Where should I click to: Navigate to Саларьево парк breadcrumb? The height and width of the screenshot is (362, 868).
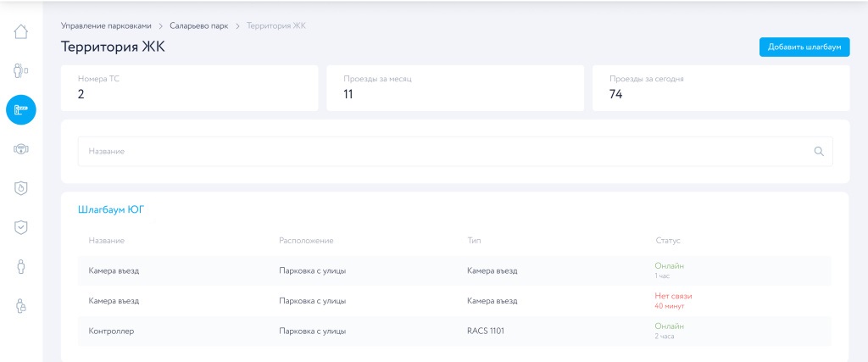[198, 25]
